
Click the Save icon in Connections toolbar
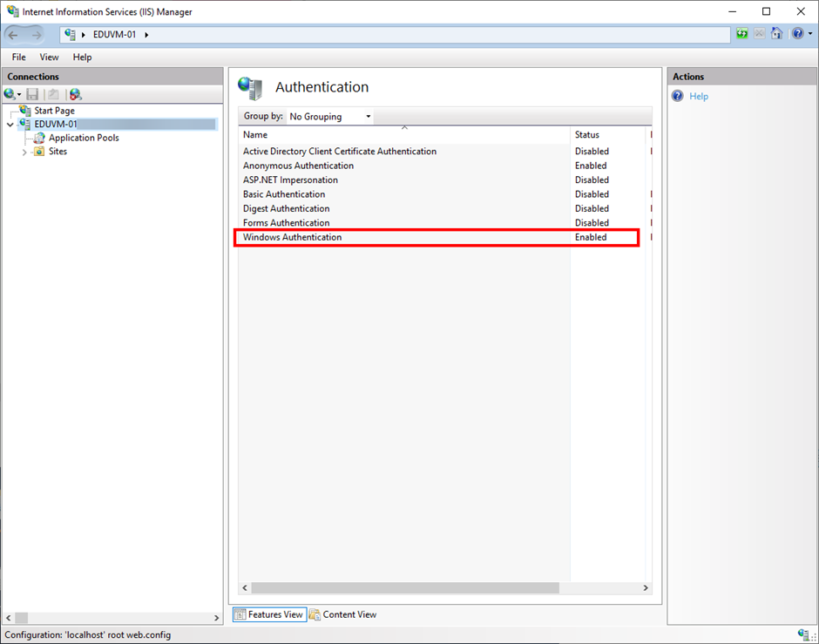click(32, 94)
